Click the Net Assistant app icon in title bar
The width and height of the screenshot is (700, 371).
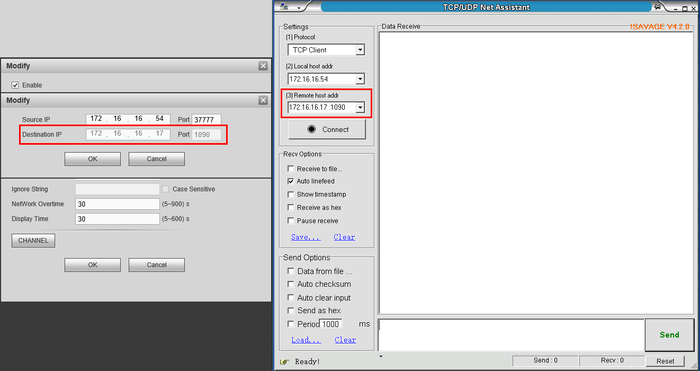pos(284,7)
